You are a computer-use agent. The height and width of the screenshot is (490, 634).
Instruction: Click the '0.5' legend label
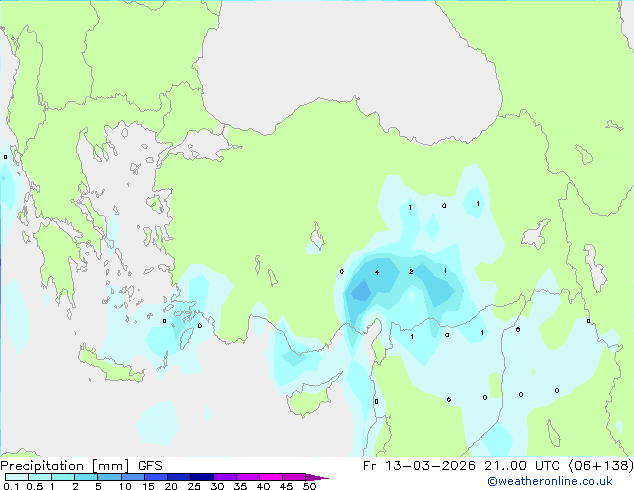click(34, 486)
